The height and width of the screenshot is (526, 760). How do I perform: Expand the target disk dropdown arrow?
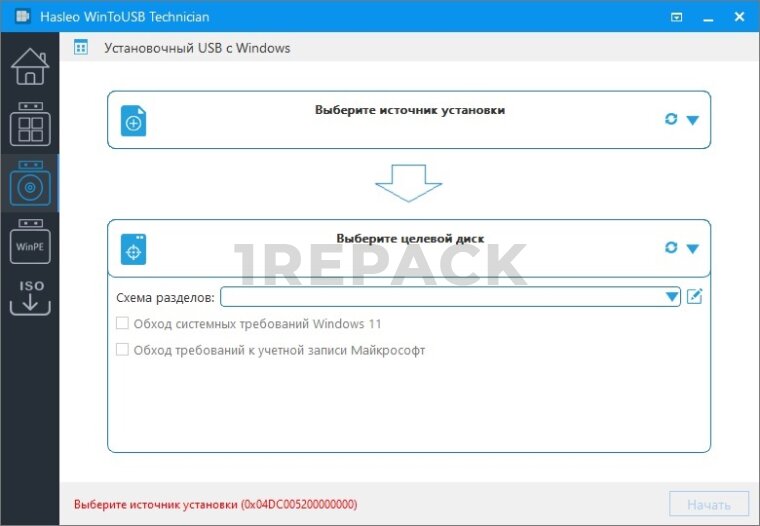pos(693,248)
